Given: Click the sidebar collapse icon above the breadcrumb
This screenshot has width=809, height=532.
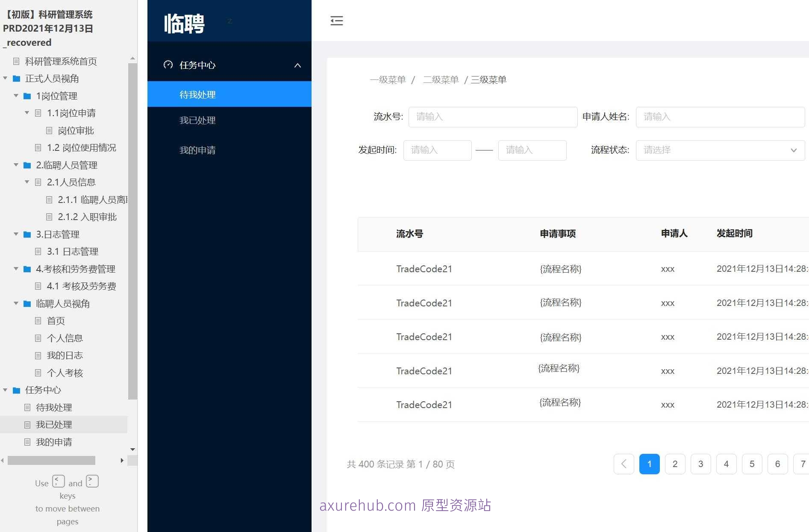Looking at the screenshot, I should point(337,21).
